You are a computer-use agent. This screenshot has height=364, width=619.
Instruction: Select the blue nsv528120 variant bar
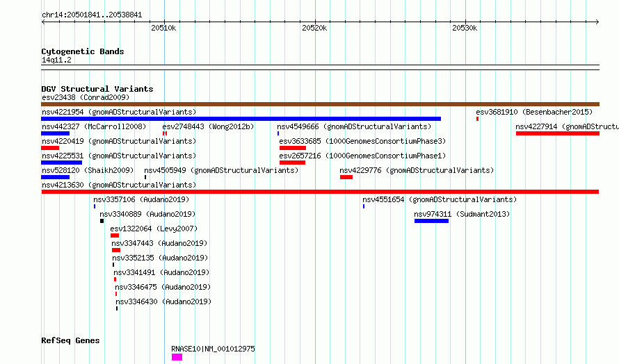coord(55,177)
